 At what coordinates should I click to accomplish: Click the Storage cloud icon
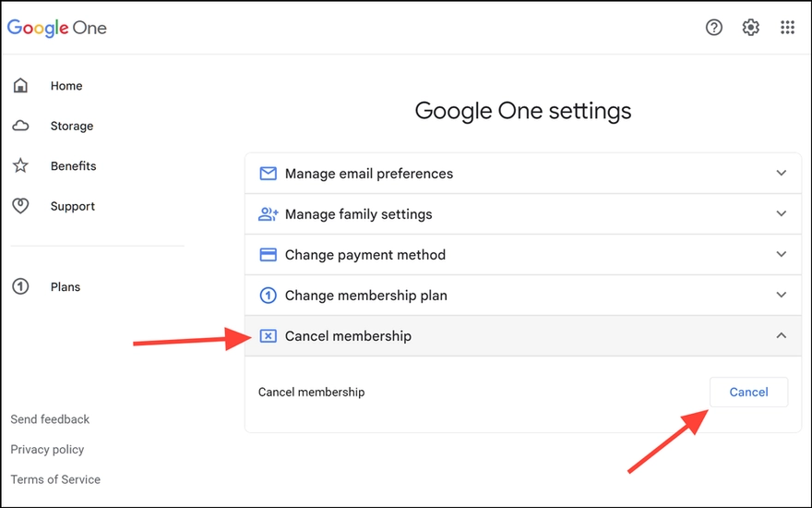click(x=20, y=126)
